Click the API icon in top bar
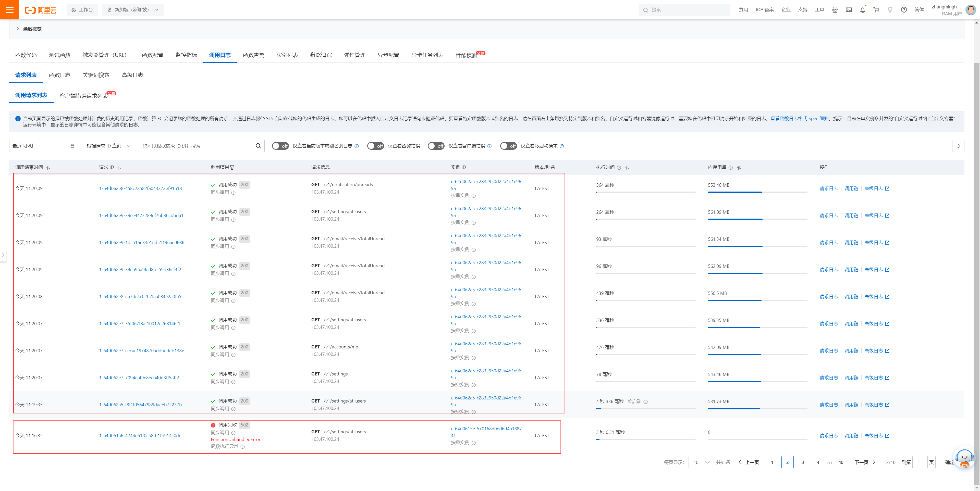Image resolution: width=980 pixels, height=491 pixels. click(835, 10)
